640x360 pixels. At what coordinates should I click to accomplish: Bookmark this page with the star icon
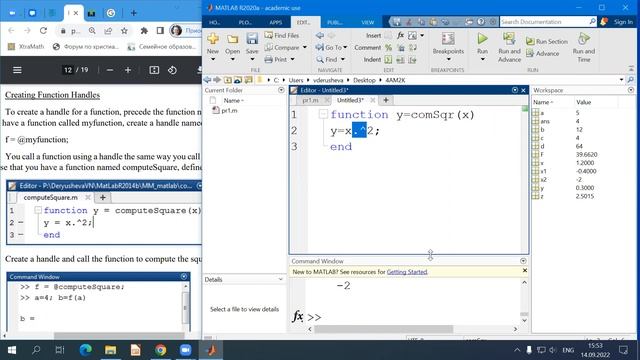click(124, 31)
